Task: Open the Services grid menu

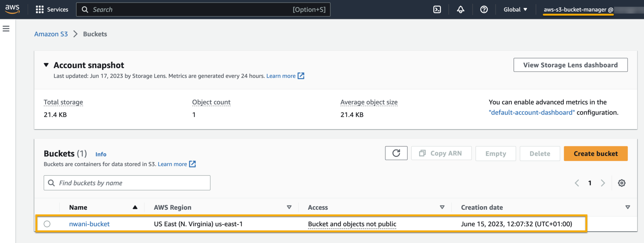Action: tap(40, 10)
